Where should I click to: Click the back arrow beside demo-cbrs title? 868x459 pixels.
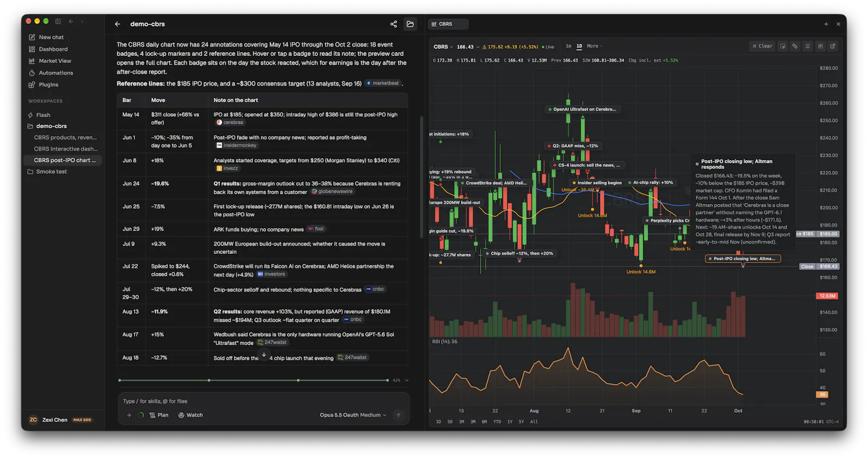118,24
